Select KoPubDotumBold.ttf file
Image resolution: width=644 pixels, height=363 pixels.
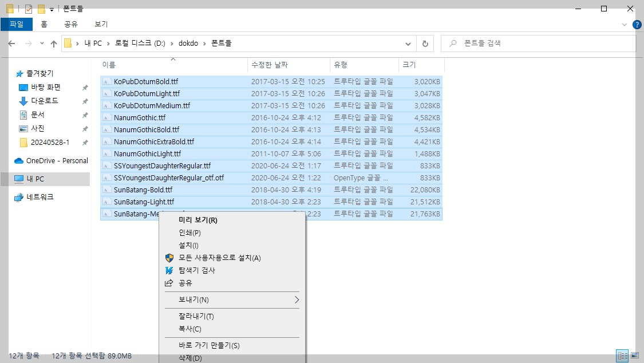pos(271,82)
